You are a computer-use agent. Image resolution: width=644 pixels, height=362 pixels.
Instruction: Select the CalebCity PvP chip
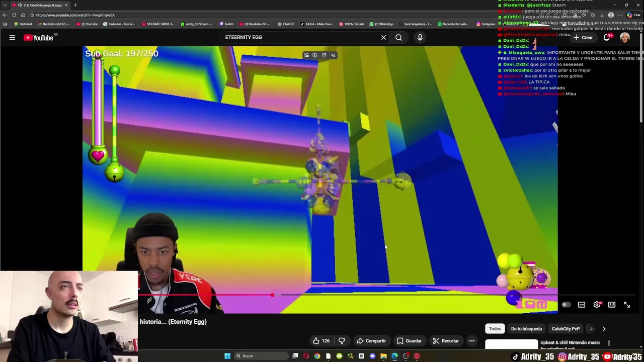566,329
